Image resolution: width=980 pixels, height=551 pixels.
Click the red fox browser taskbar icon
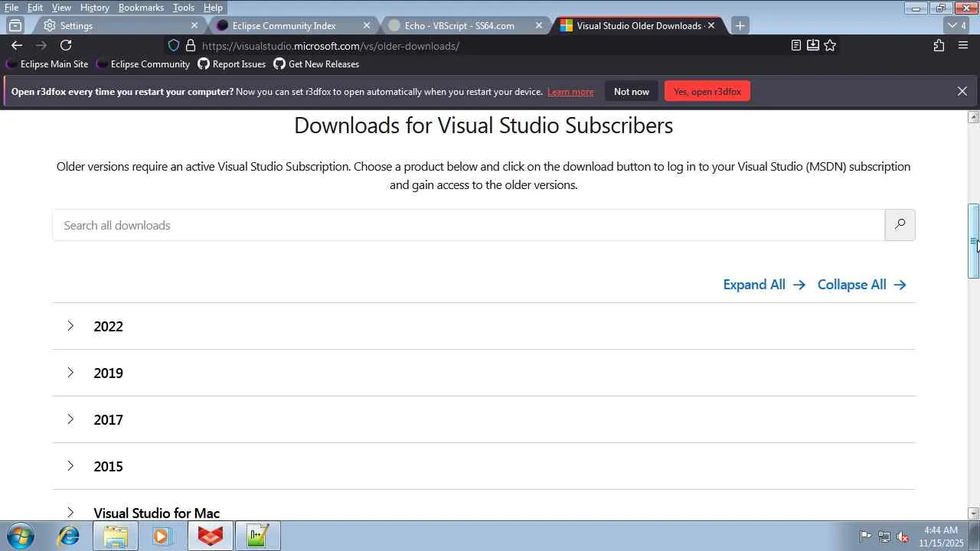pos(211,536)
